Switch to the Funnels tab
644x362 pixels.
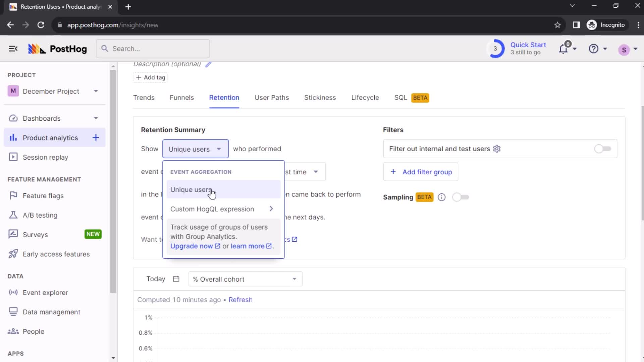(182, 98)
